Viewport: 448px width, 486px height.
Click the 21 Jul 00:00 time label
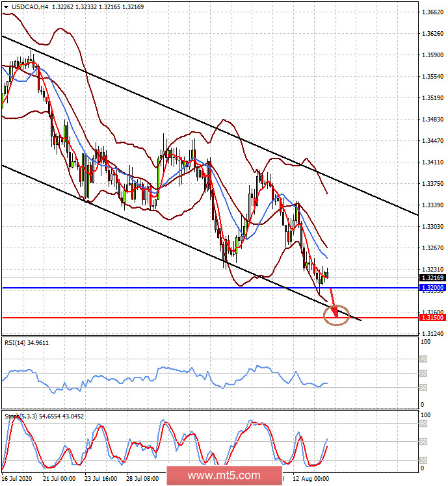pos(59,479)
